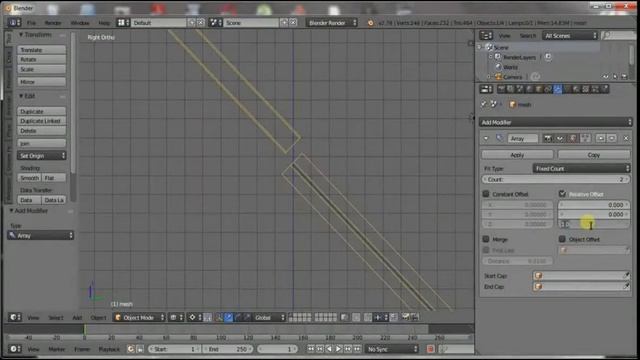The image size is (640, 360).
Task: Open the Render properties camera tab
Action: coord(501,89)
